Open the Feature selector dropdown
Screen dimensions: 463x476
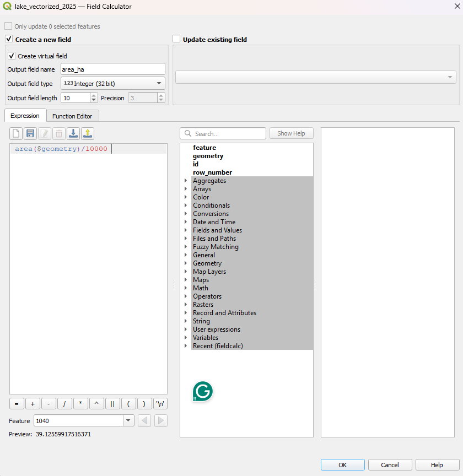click(x=128, y=421)
